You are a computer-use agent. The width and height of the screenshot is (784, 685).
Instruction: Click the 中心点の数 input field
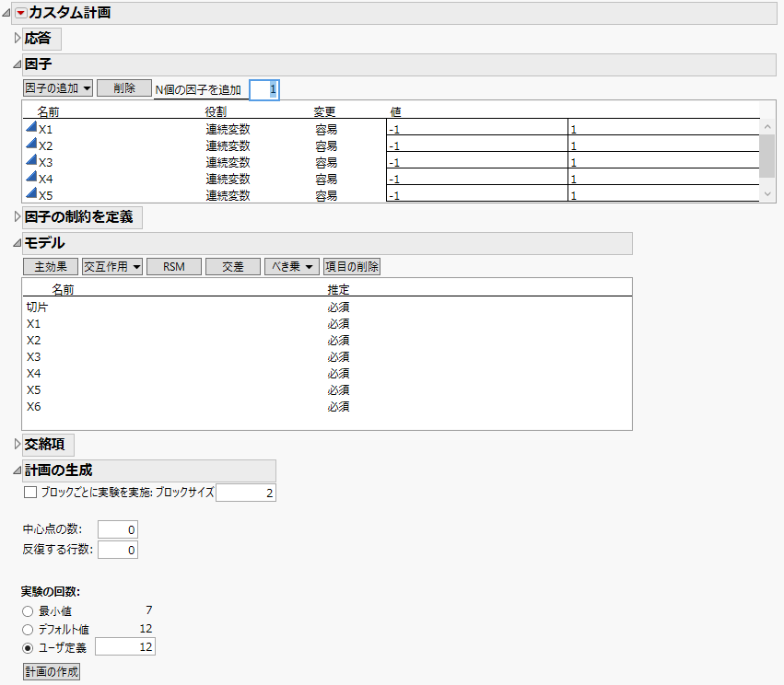tap(118, 528)
